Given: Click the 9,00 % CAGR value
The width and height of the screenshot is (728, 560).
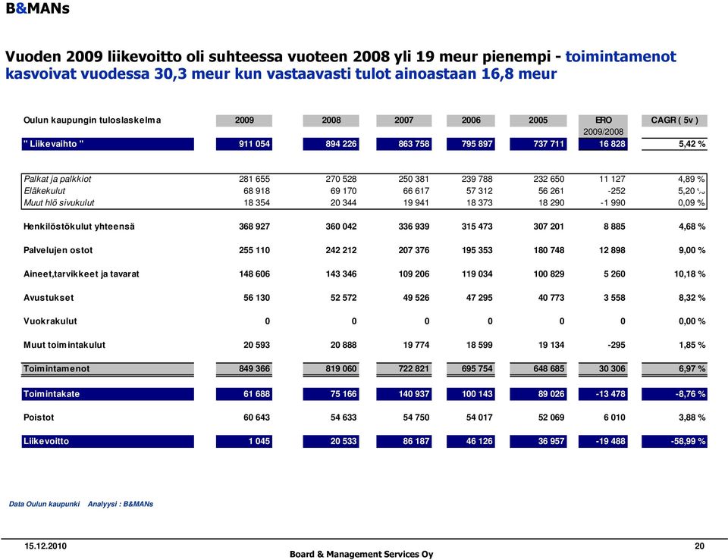Looking at the screenshot, I should 692,250.
